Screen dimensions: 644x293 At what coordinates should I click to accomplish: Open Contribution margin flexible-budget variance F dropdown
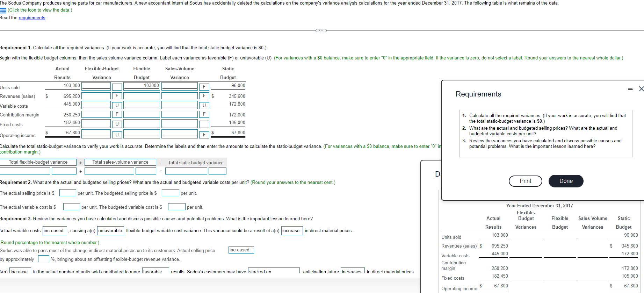117,114
